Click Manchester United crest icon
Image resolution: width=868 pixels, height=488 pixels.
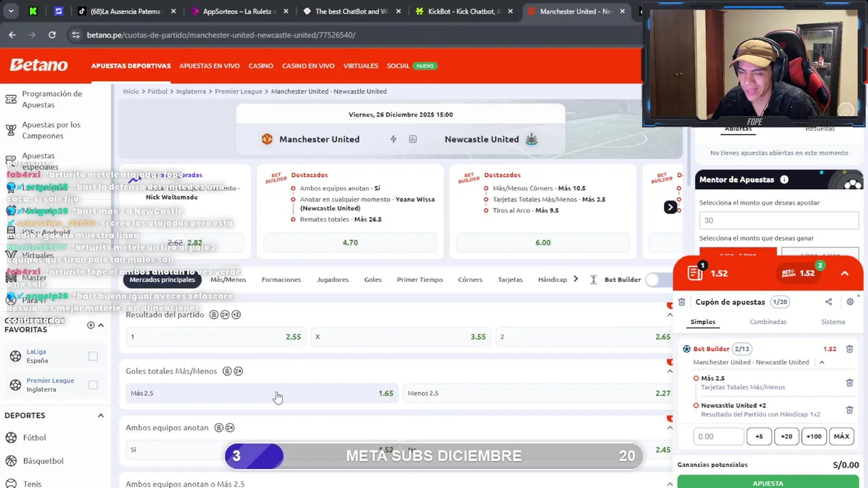[x=267, y=139]
